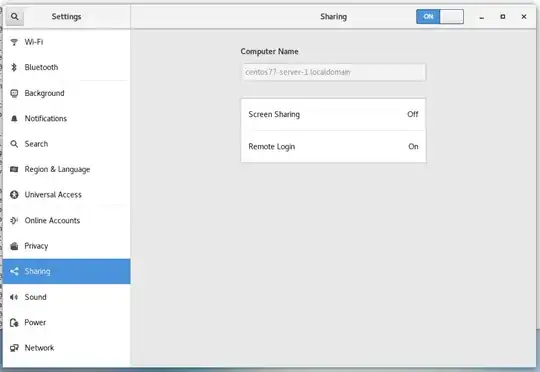The height and width of the screenshot is (372, 540).
Task: Open the Bluetooth settings panel
Action: tap(66, 67)
